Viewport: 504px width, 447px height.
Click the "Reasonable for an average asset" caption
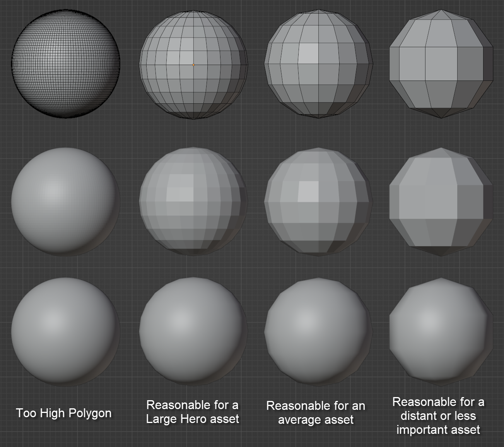pyautogui.click(x=316, y=413)
